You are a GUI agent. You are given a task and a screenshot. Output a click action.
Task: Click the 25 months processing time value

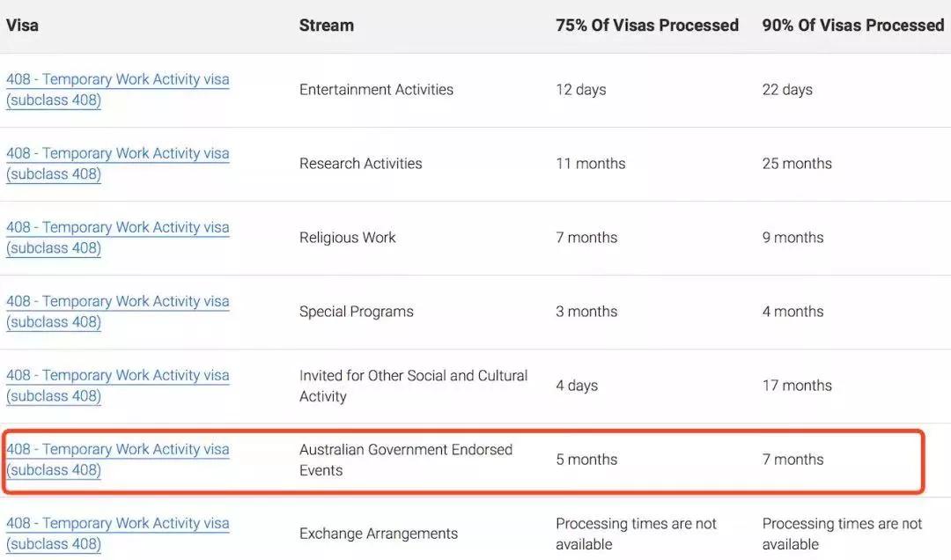click(796, 164)
